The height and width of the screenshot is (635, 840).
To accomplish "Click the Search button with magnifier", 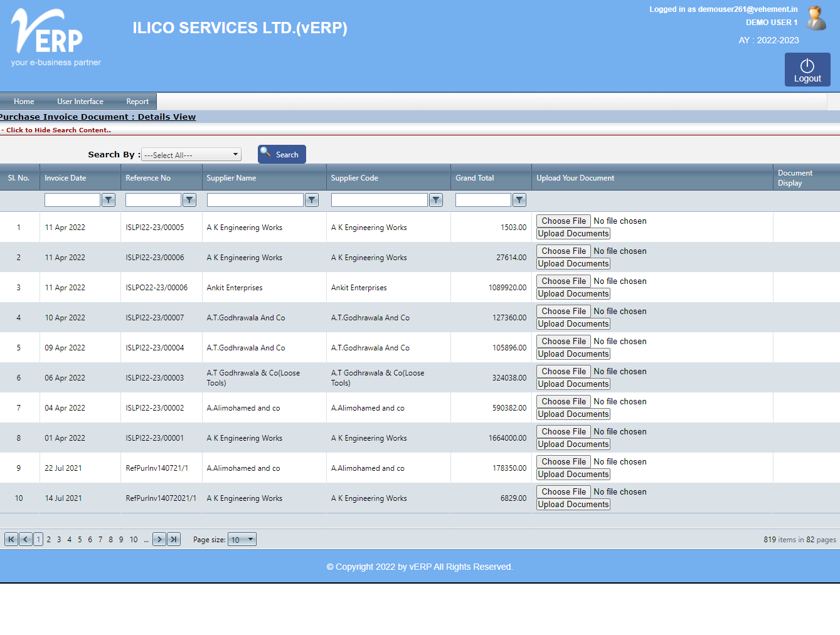I will click(x=282, y=154).
